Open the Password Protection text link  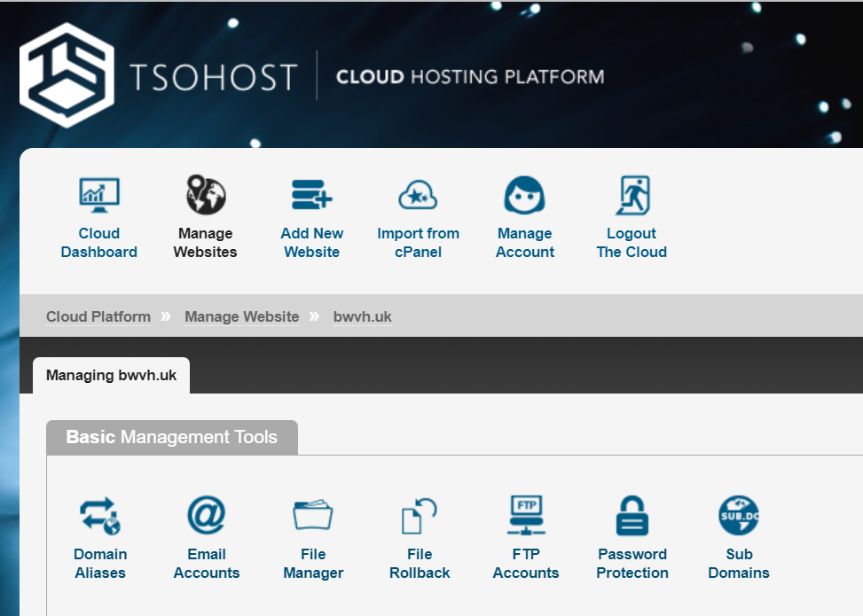[632, 563]
